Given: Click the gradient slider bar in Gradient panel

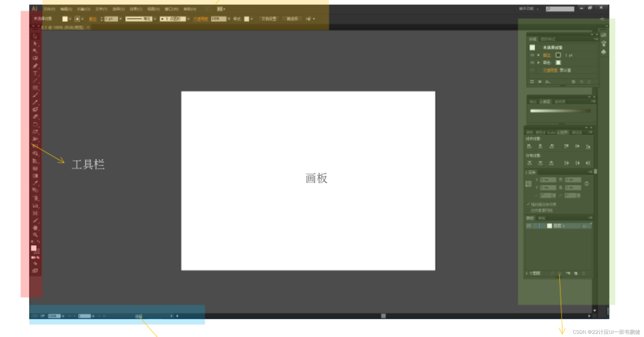Looking at the screenshot, I should pos(560,111).
